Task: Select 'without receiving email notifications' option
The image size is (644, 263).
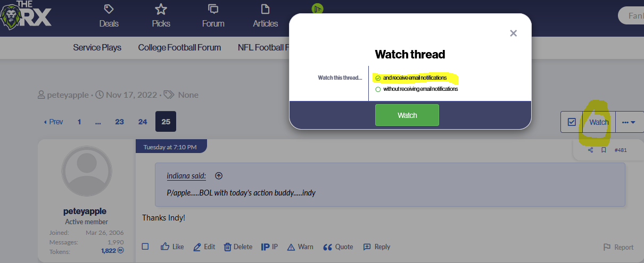Action: [378, 89]
